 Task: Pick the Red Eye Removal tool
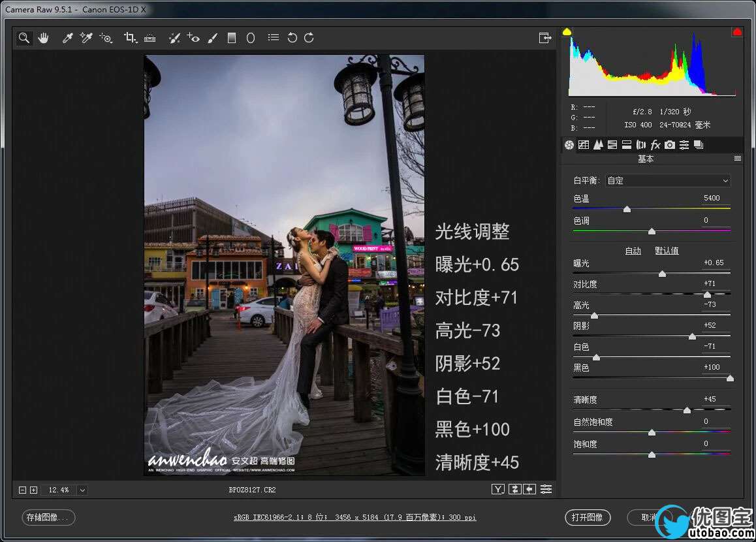click(193, 38)
